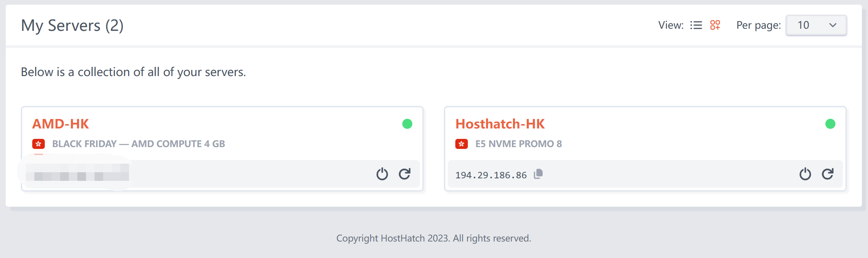Power off the AMD-HK server
The image size is (868, 258).
click(x=382, y=174)
